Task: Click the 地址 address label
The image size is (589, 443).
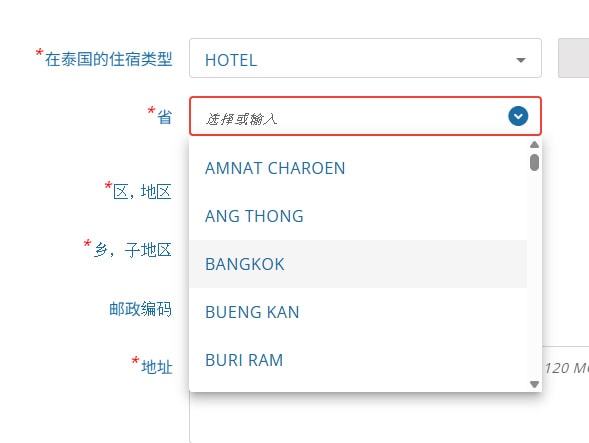Action: tap(157, 367)
